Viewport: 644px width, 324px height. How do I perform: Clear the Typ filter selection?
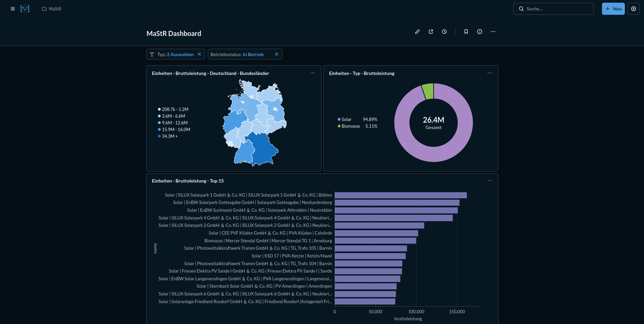click(x=199, y=54)
